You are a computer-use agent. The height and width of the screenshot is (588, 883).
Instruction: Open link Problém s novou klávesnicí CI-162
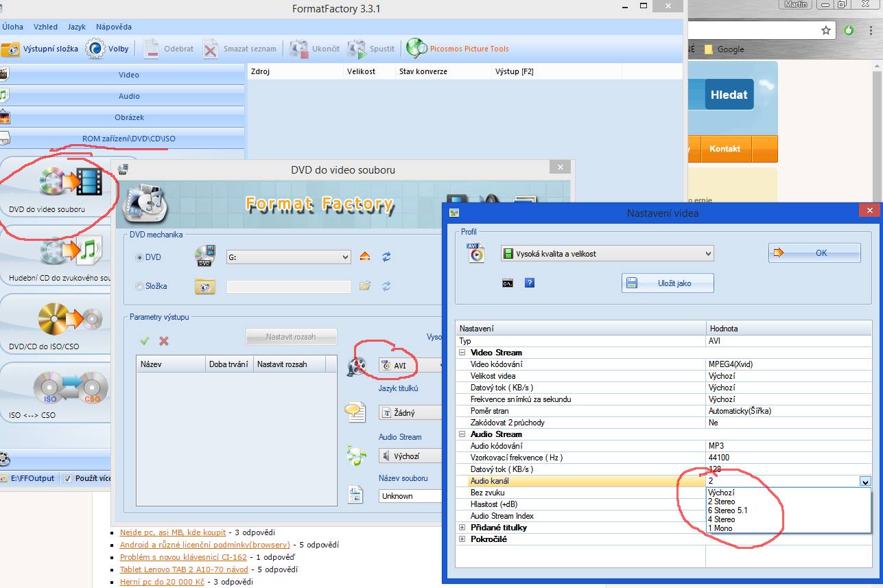coord(183,557)
